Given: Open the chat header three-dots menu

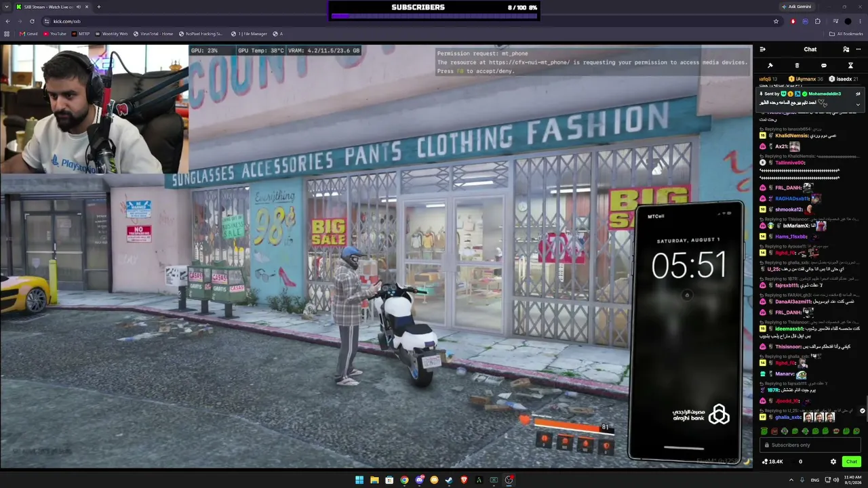Looking at the screenshot, I should click(858, 49).
